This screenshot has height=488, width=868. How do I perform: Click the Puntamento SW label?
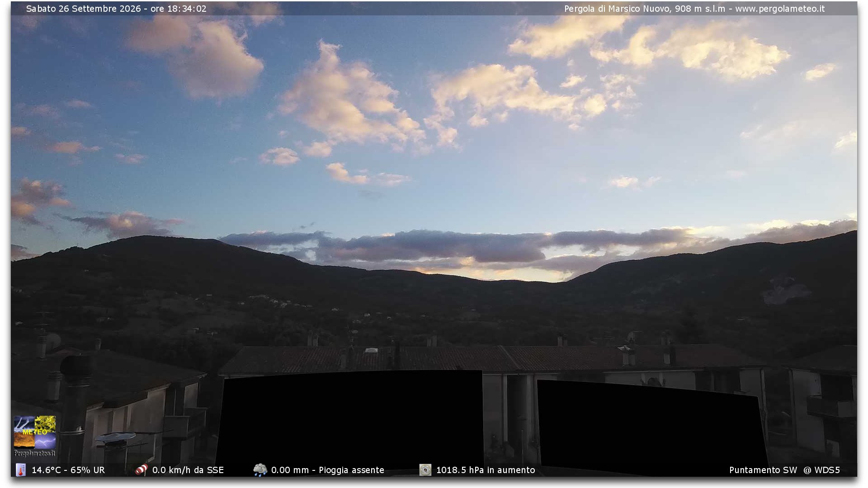763,470
